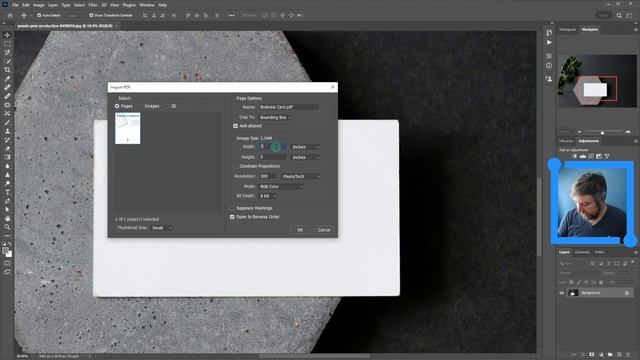Screen dimensions: 640x360
Task: Enable Constrain Proportions checkbox
Action: tap(236, 167)
